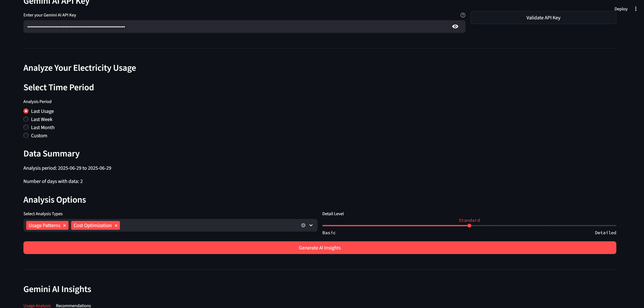Click the Detail Level slider handle
The height and width of the screenshot is (308, 644).
click(x=469, y=226)
